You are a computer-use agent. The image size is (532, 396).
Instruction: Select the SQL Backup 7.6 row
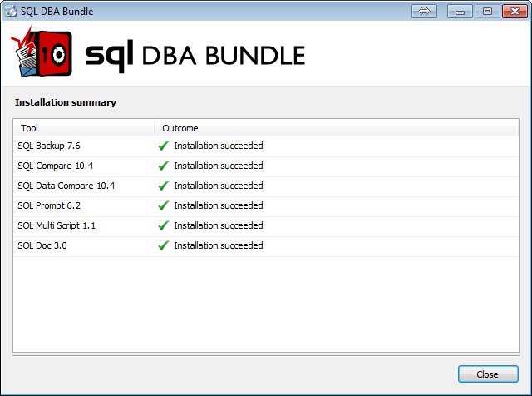tap(266, 146)
